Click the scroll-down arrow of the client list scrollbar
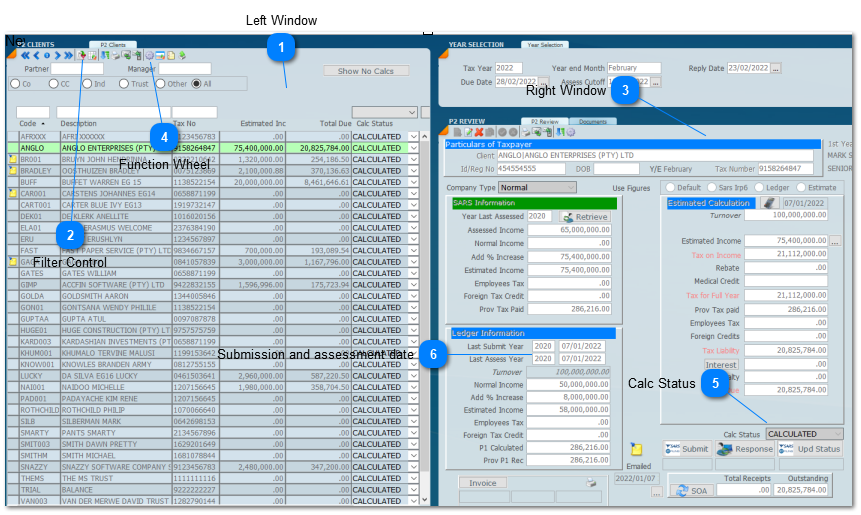This screenshot has height=515, width=861. (424, 500)
